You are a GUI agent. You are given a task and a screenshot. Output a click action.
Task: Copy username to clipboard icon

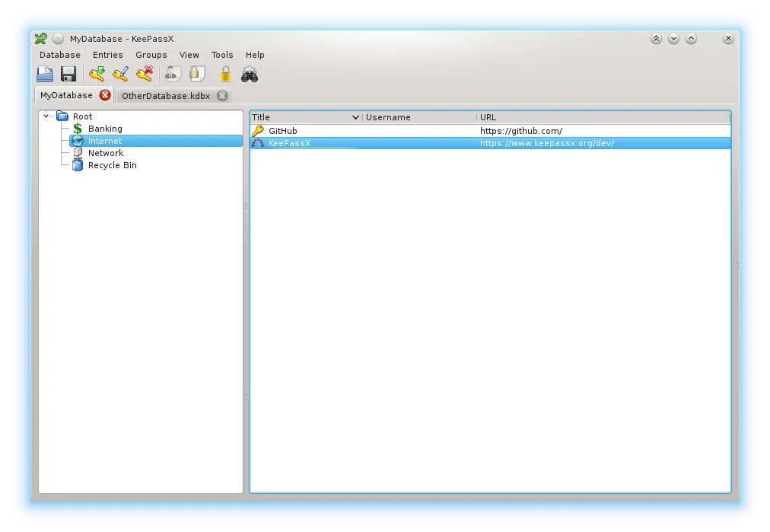coord(173,74)
